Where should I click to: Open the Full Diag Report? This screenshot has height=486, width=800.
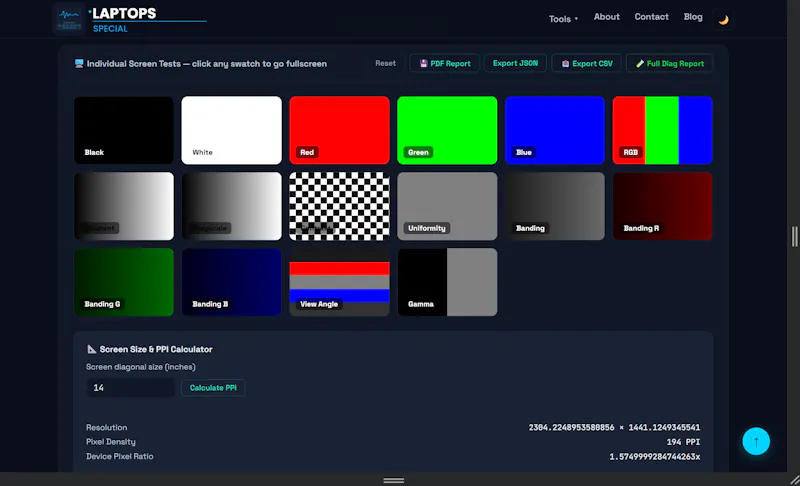669,63
